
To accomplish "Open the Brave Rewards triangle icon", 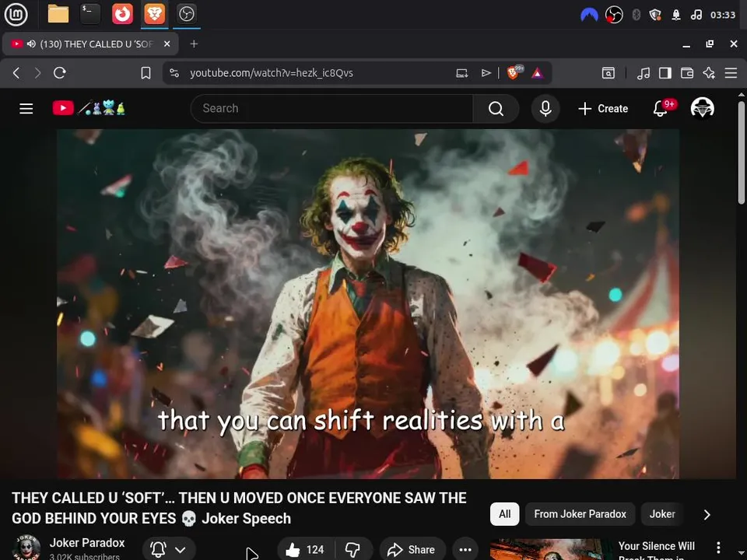I will 538,73.
